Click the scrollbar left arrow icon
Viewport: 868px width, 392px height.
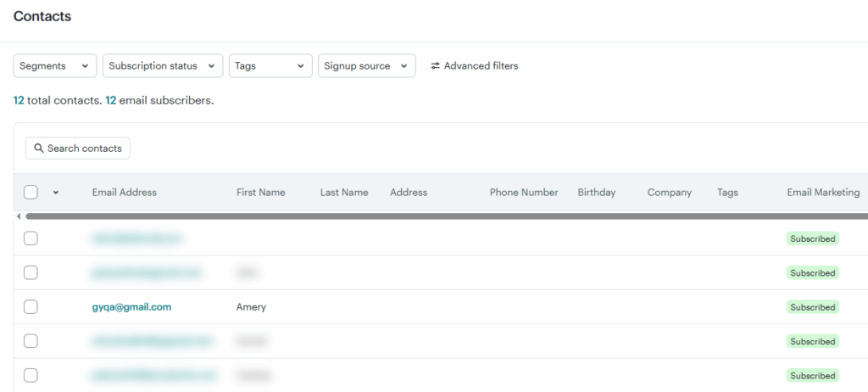pyautogui.click(x=19, y=216)
